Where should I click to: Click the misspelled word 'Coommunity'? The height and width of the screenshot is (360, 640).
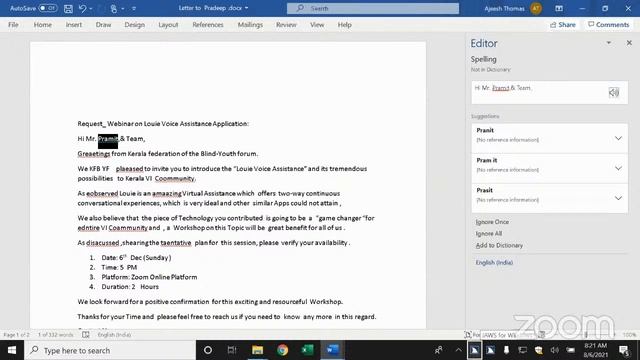tap(175, 178)
